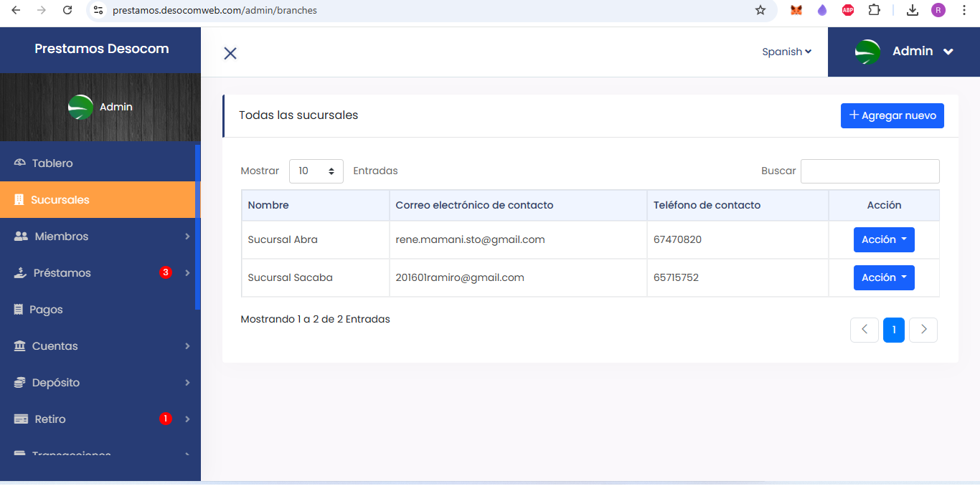Click the Pagos receipt icon

(x=19, y=310)
